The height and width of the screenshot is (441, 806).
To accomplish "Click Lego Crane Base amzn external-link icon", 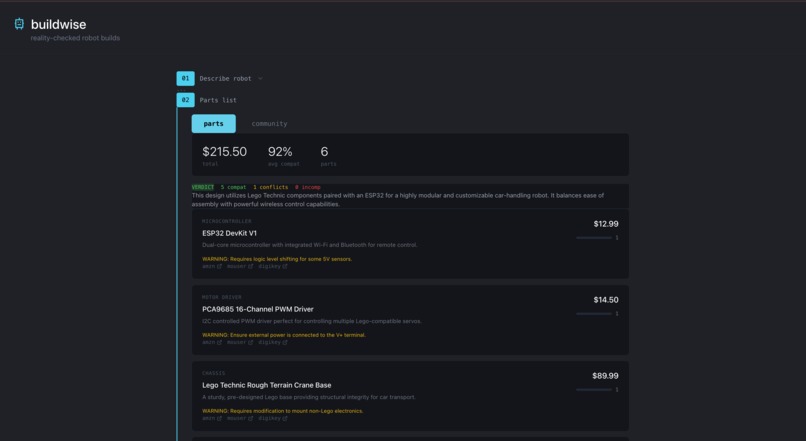I will (x=219, y=418).
